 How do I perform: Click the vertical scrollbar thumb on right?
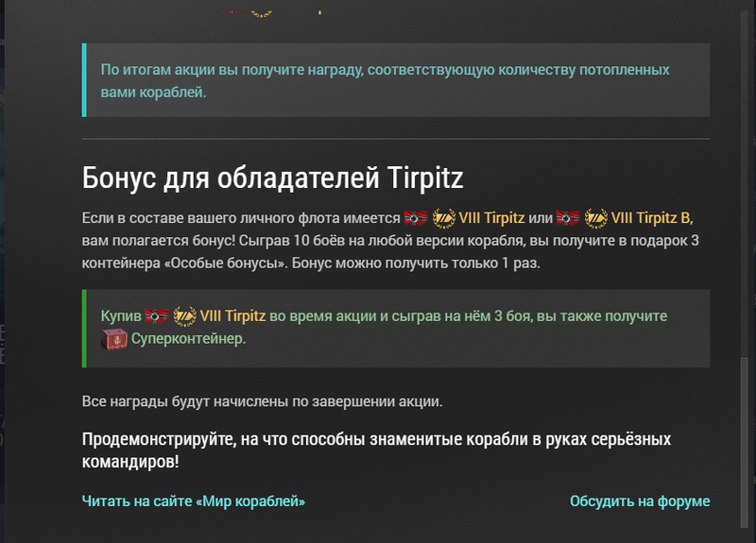(x=744, y=442)
